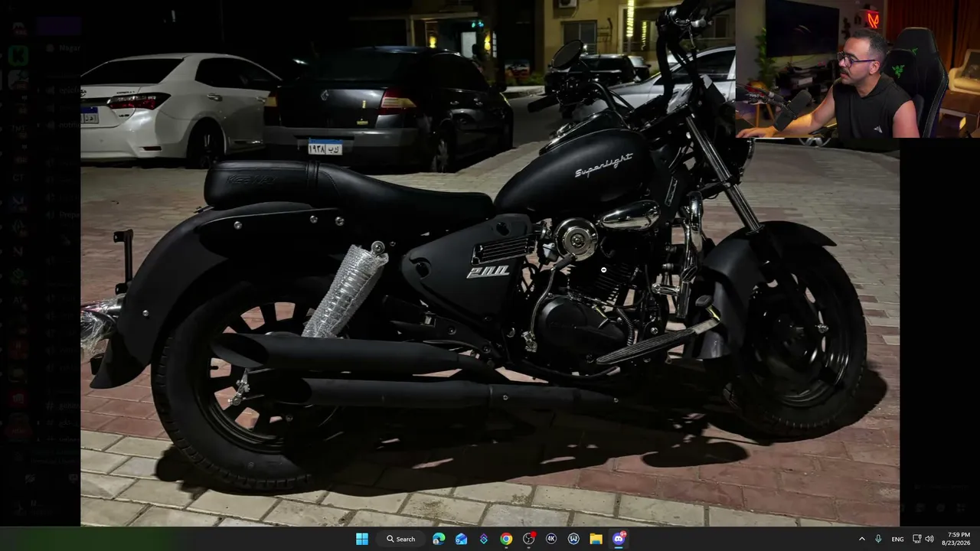Launch Microsoft Edge from the taskbar
This screenshot has height=551, width=980.
coord(439,539)
